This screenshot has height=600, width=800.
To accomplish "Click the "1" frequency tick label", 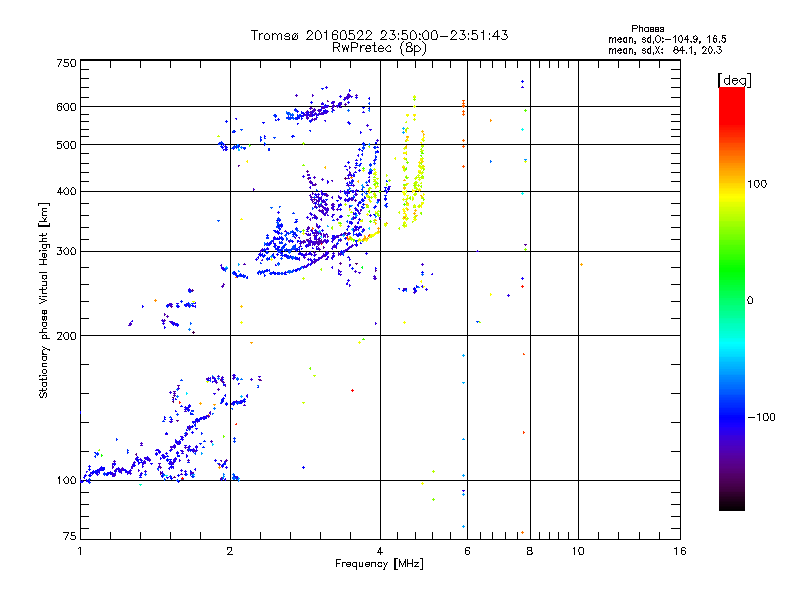I will [80, 551].
